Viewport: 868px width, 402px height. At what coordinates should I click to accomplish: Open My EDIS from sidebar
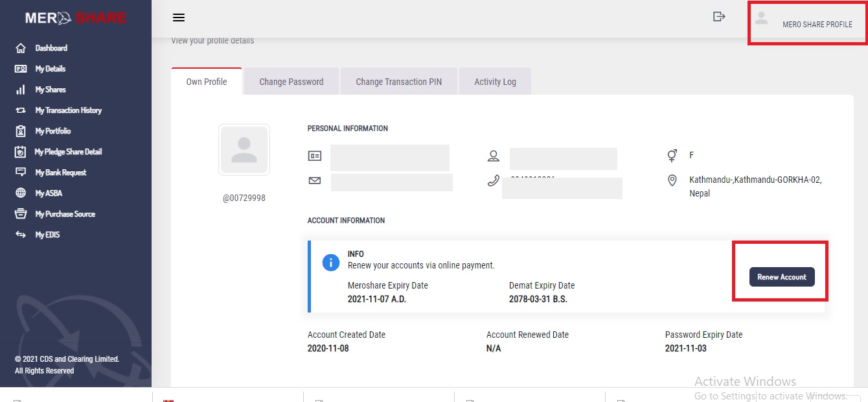(47, 235)
